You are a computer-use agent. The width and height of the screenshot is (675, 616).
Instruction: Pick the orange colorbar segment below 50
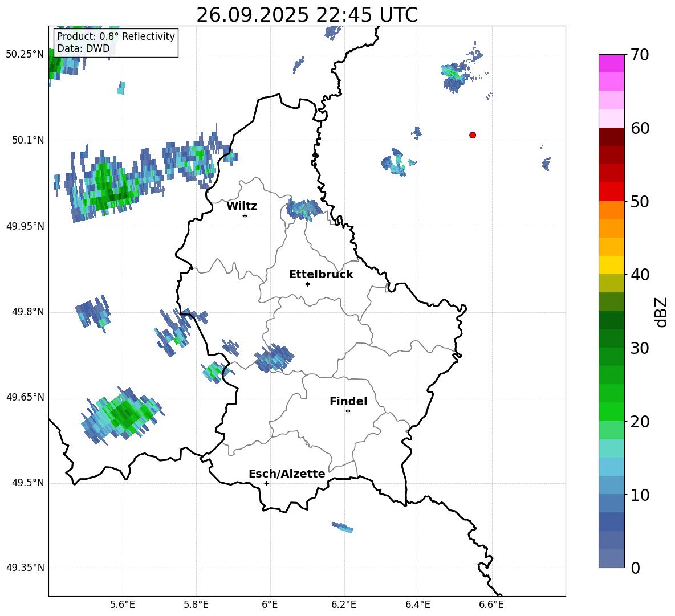611,210
